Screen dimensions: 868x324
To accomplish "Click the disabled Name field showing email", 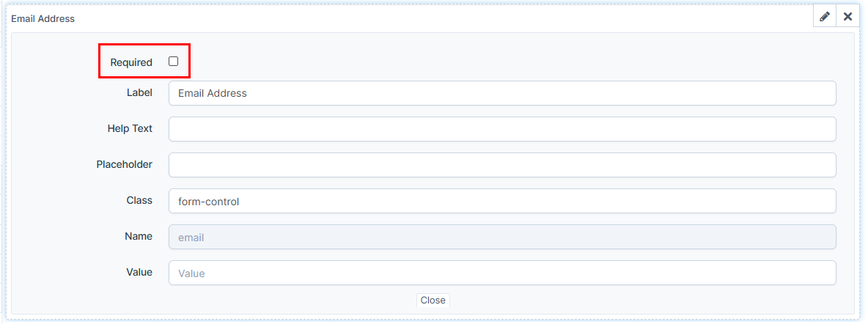I will click(502, 237).
